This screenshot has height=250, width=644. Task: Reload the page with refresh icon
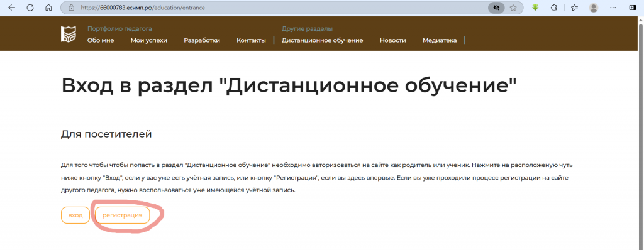coord(30,8)
